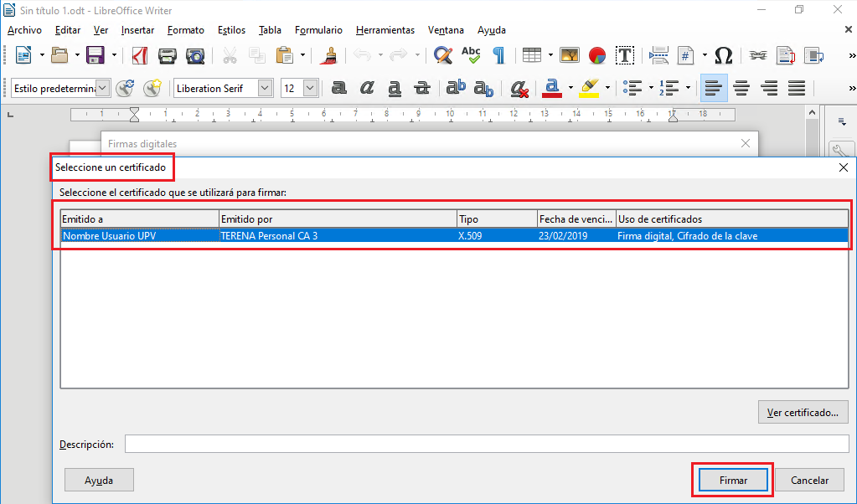Click the Print icon in toolbar

(x=168, y=55)
